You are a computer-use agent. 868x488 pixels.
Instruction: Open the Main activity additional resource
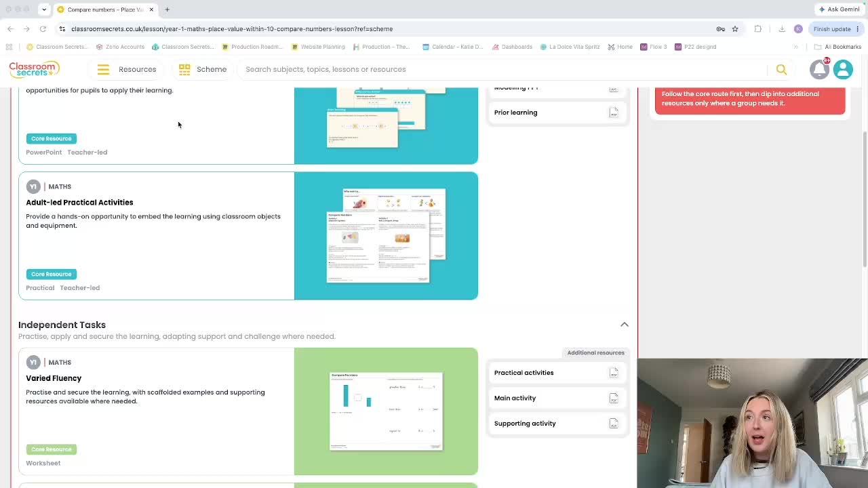[557, 398]
